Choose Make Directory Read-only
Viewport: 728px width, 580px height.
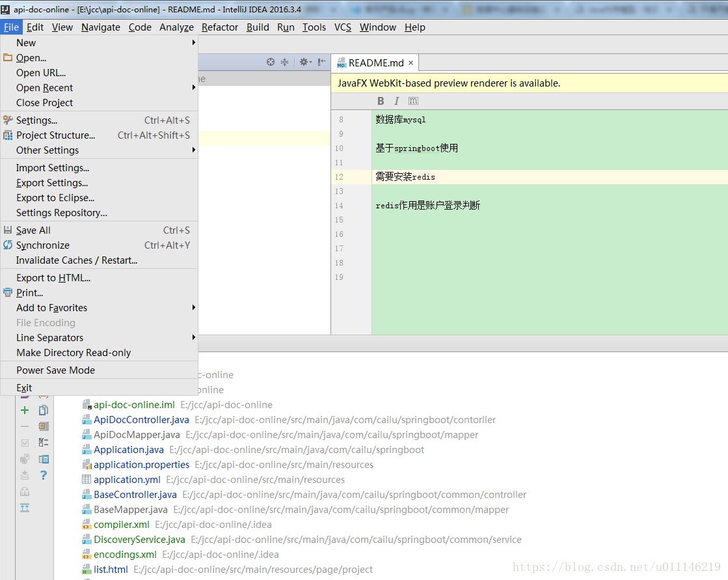click(100, 352)
